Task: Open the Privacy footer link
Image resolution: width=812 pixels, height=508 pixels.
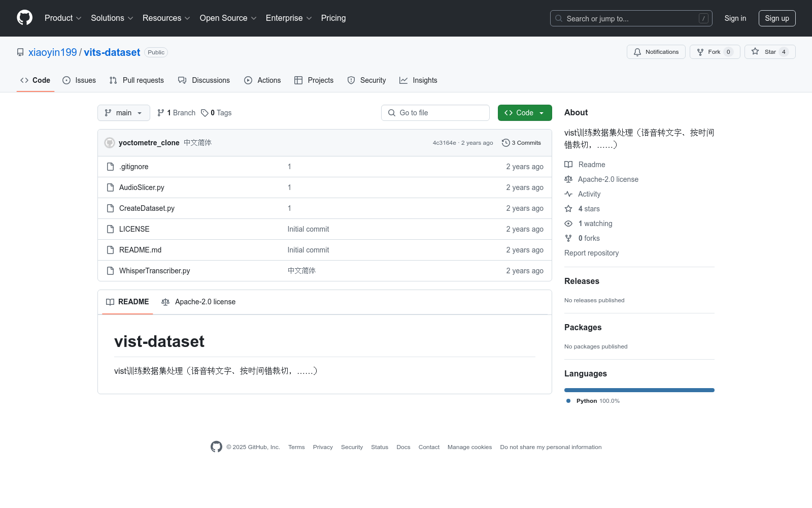Action: point(323,447)
